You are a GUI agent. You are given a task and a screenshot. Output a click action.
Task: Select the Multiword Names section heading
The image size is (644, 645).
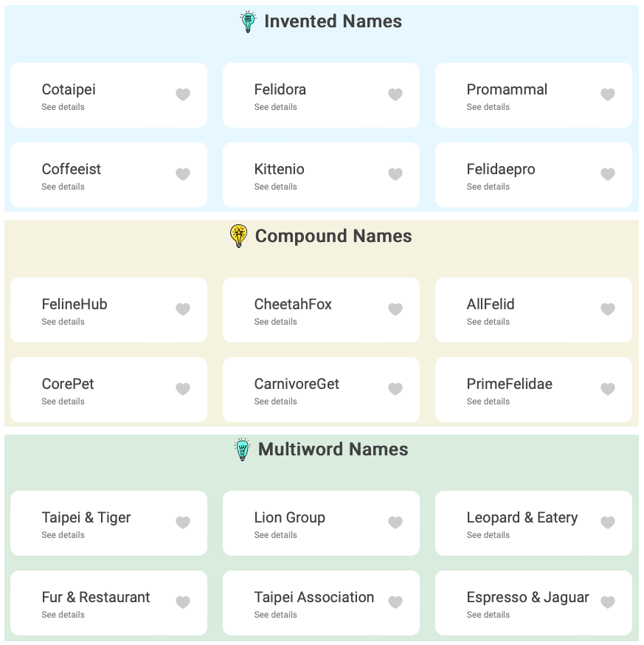333,449
